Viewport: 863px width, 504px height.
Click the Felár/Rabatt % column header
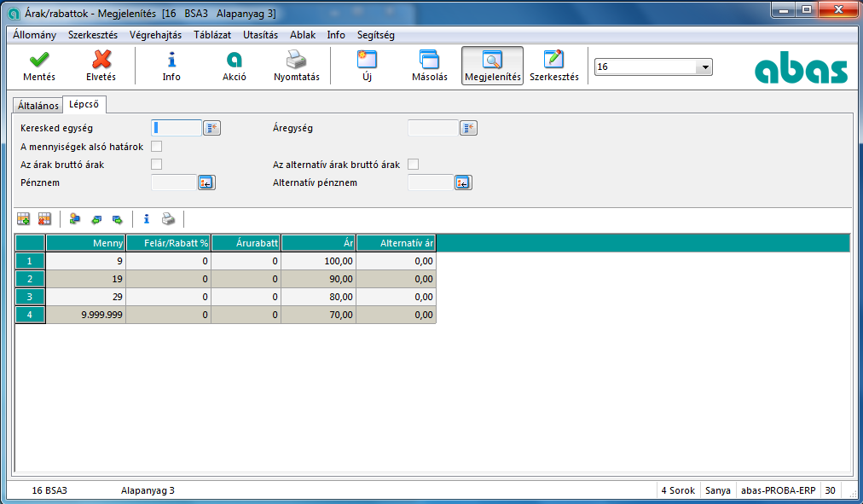[168, 243]
